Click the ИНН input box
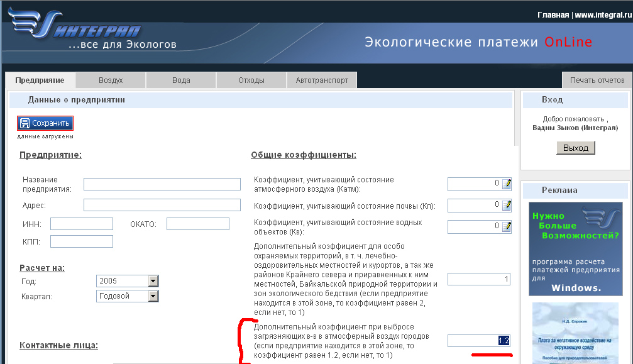633x364 pixels. [82, 224]
